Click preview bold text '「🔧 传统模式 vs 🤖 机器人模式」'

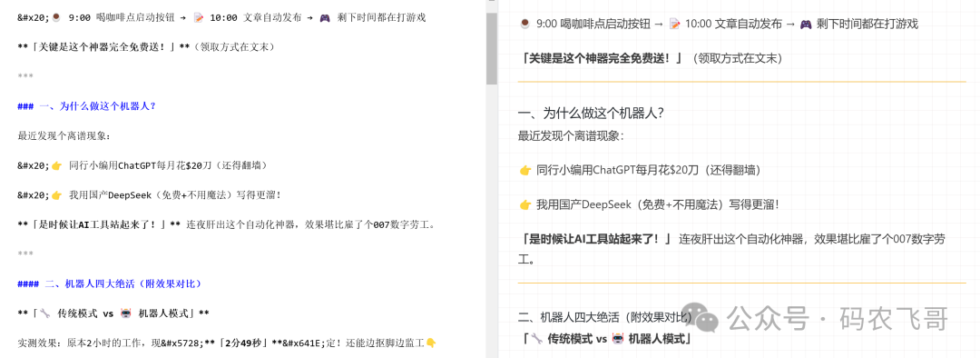point(607,339)
